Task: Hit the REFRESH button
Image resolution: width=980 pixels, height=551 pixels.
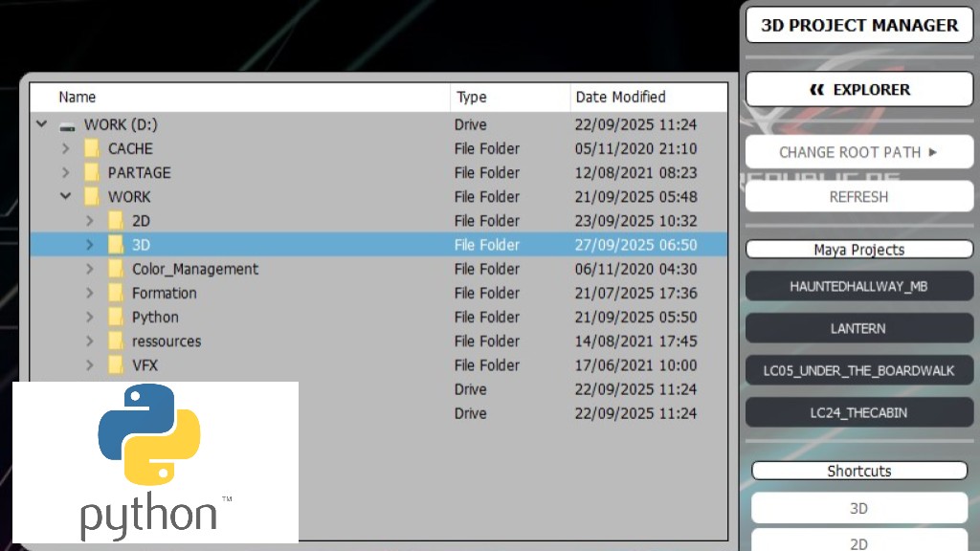Action: [858, 196]
